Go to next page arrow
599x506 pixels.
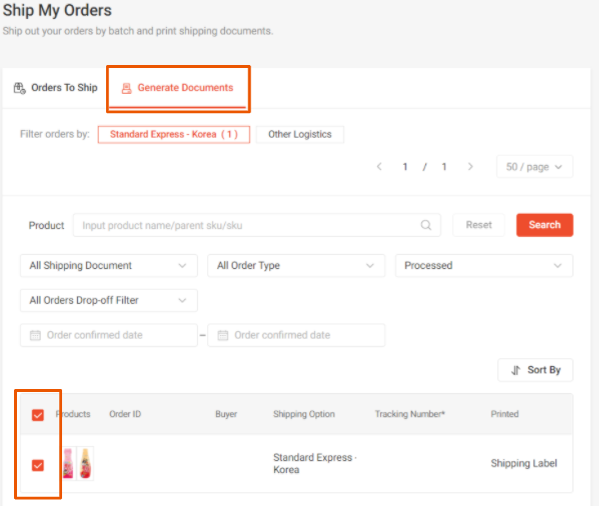tap(470, 167)
